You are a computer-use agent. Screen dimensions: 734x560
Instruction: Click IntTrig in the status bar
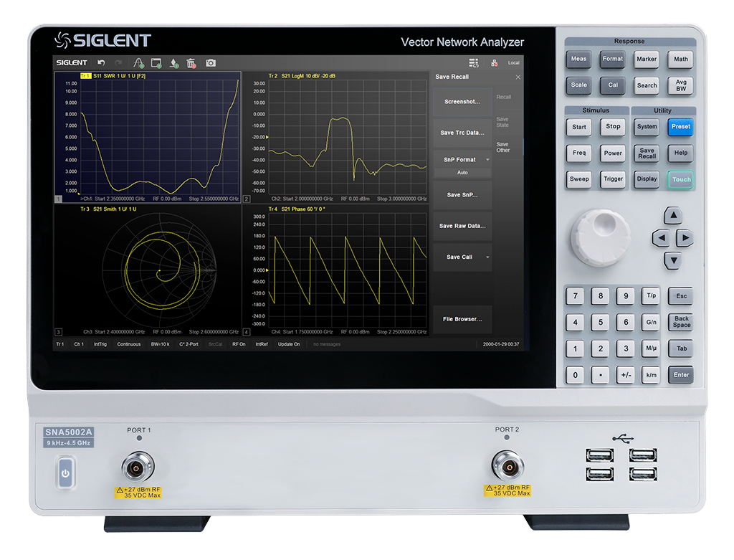click(100, 344)
